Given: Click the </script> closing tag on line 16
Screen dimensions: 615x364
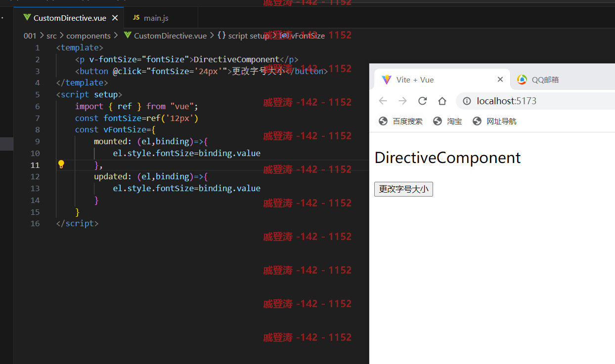Looking at the screenshot, I should [x=78, y=223].
